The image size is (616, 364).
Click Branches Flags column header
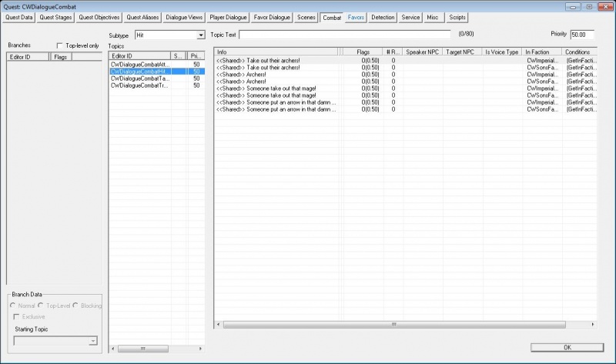61,57
